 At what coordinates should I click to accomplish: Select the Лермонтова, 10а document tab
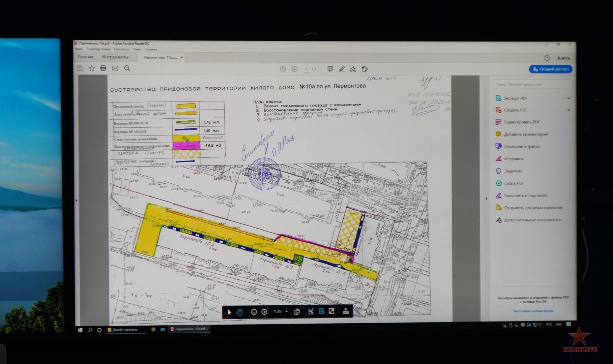pos(160,57)
